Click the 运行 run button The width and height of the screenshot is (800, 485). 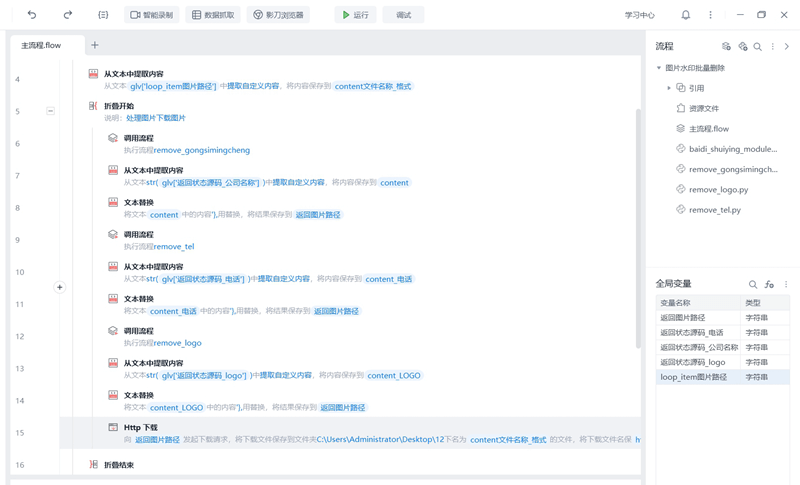point(355,15)
